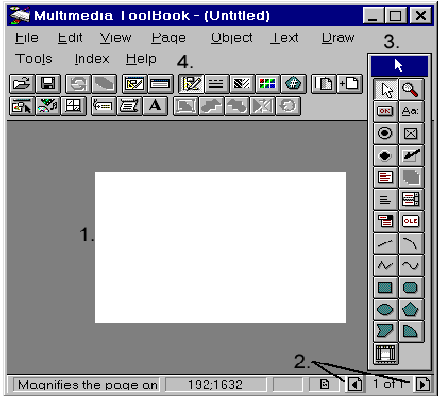
Task: Click the floppy disk save icon
Action: [x=48, y=84]
